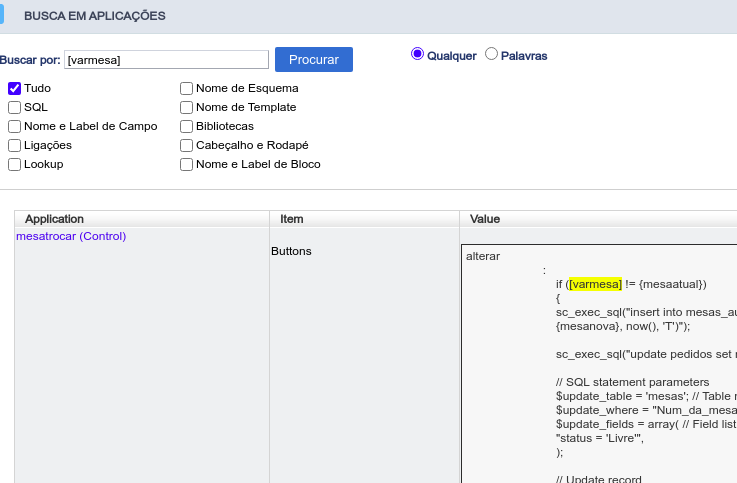Viewport: 737px width, 483px height.
Task: Enable the Lookup checkbox
Action: pyautogui.click(x=15, y=164)
